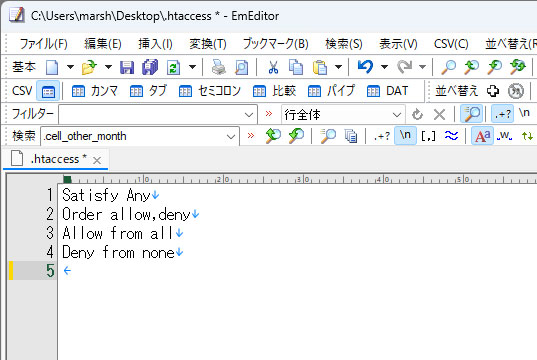
Task: Click the 検索 search text field
Action: tap(134, 136)
